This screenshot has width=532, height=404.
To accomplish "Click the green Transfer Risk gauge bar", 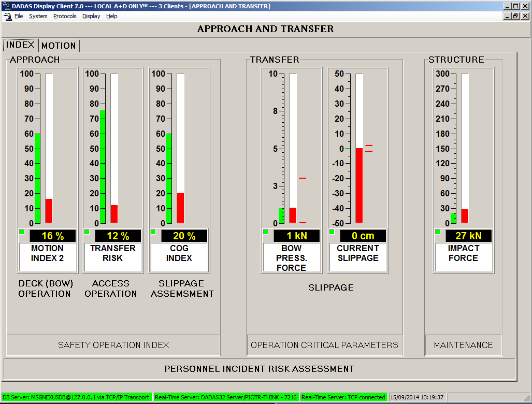I will (x=103, y=166).
